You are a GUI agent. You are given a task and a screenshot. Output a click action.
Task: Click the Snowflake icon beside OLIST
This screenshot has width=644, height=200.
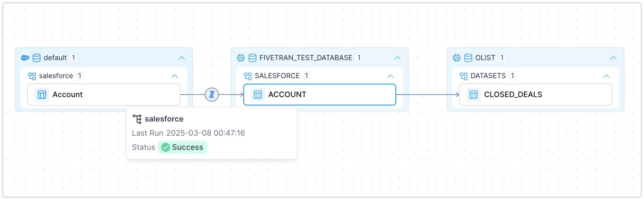click(456, 58)
